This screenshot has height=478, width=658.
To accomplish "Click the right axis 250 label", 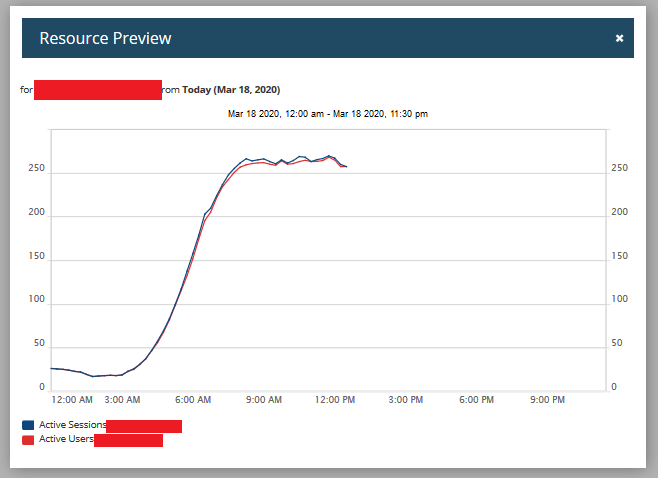I will 619,168.
